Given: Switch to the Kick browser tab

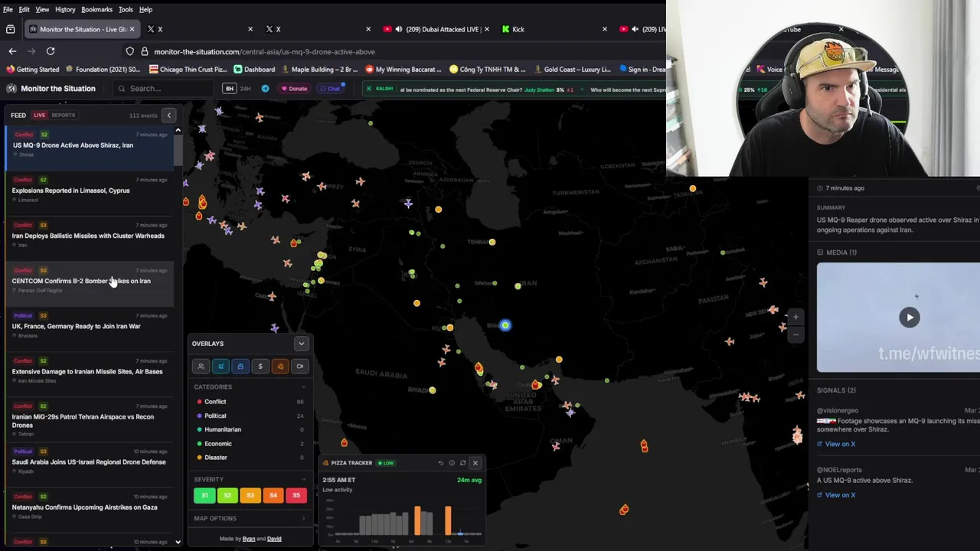Looking at the screenshot, I should point(553,29).
